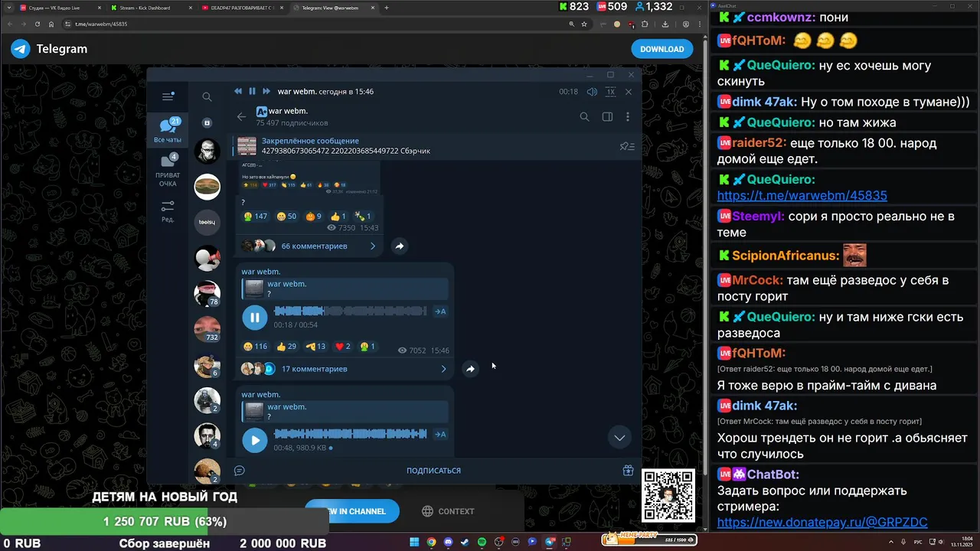Add the grinning reaction with count 50
This screenshot has height=551, width=980.
tap(287, 217)
